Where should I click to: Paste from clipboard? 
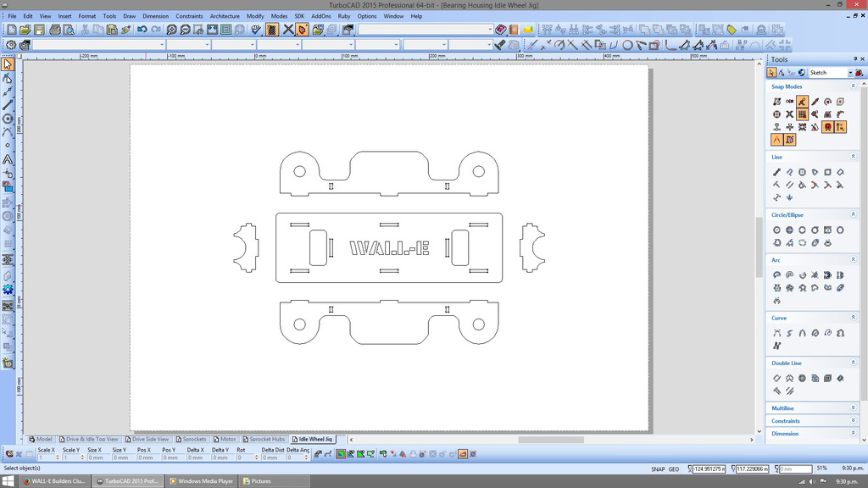112,30
